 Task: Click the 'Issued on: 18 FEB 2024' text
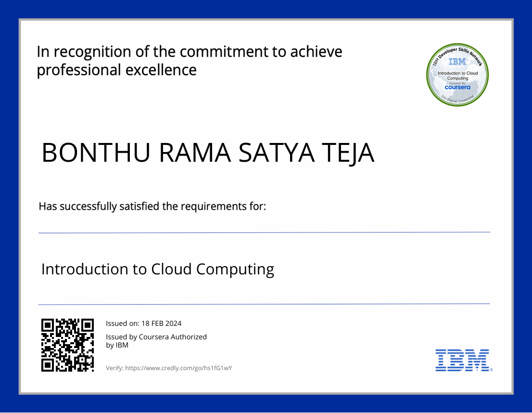click(144, 323)
